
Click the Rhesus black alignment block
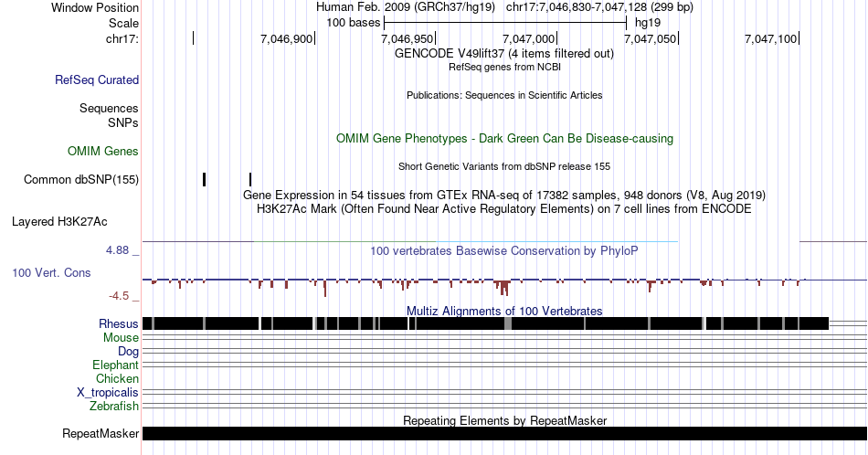(x=485, y=323)
